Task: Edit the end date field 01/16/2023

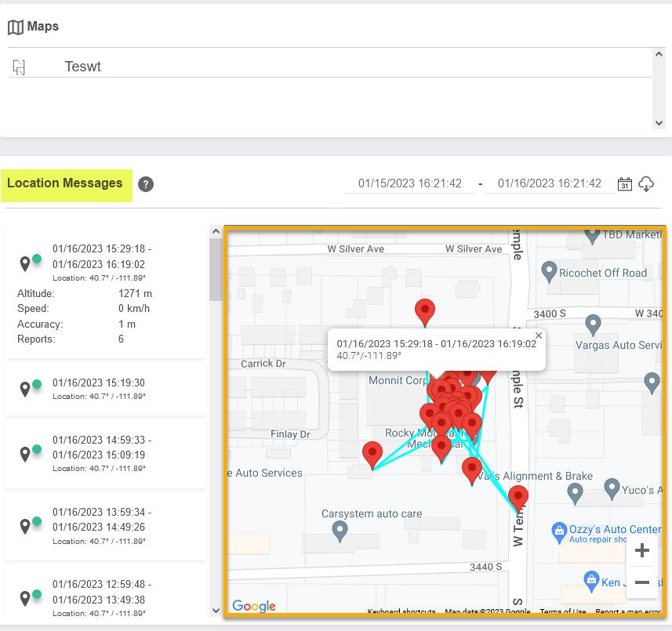Action: pyautogui.click(x=549, y=183)
